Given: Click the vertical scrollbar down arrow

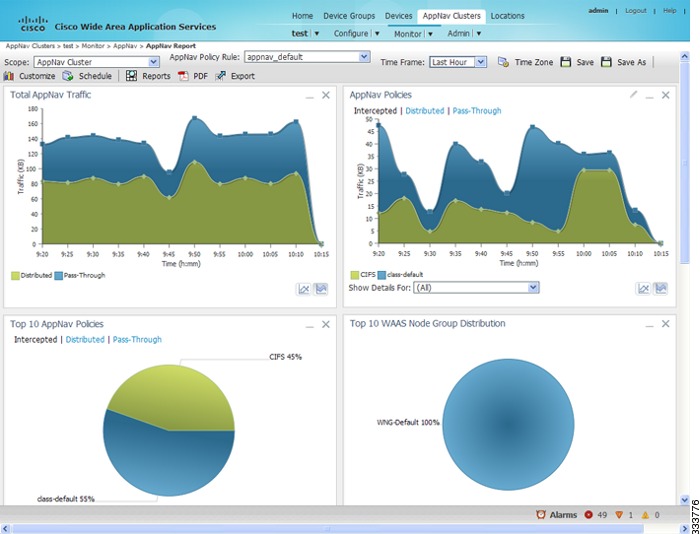Looking at the screenshot, I should pos(684,500).
